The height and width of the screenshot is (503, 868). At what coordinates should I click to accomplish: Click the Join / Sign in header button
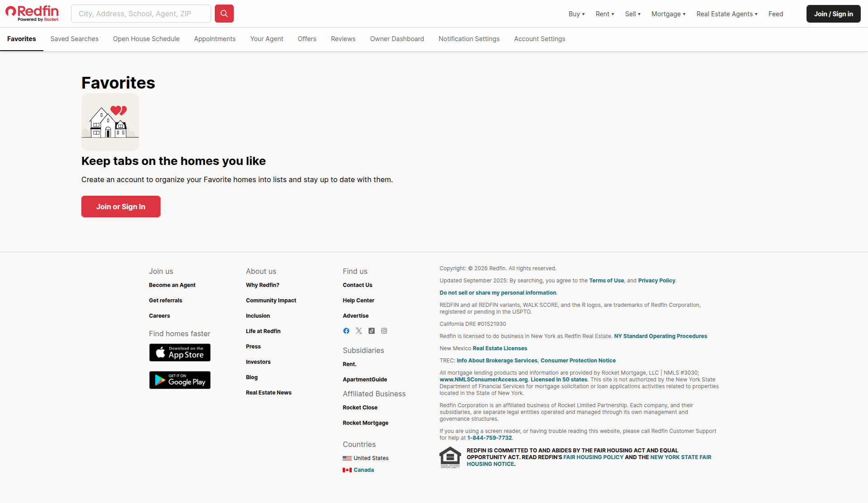click(834, 14)
